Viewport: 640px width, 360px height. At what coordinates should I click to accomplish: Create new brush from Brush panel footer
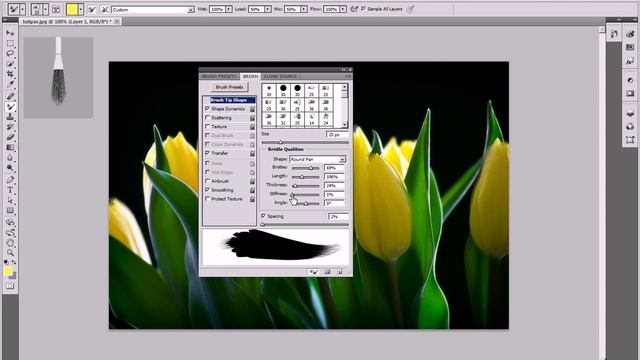[339, 272]
